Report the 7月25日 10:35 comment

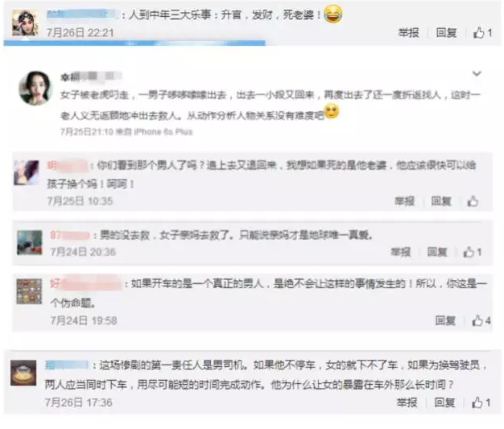[404, 201]
